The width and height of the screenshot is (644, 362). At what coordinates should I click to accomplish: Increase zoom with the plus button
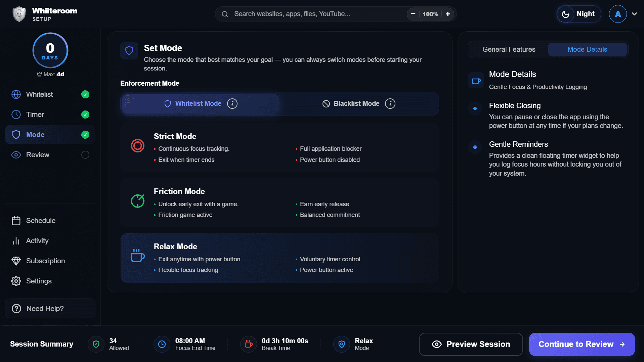448,14
